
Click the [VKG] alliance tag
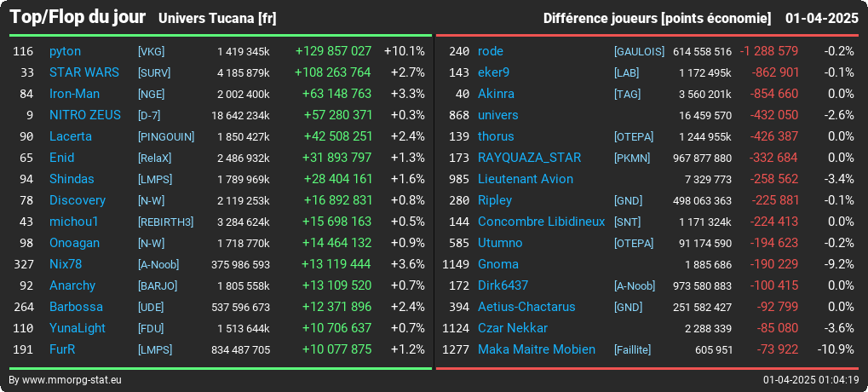pos(151,51)
